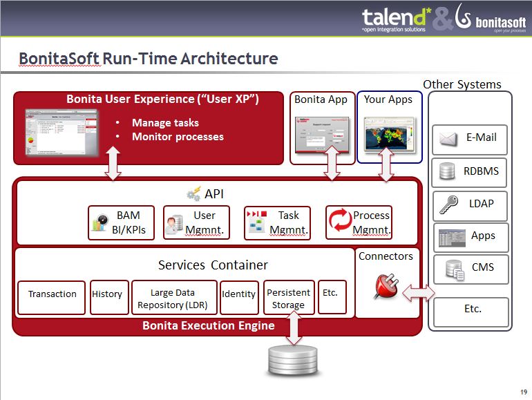Click the "User Mgmnt." text
This screenshot has width=532, height=400.
click(x=205, y=222)
